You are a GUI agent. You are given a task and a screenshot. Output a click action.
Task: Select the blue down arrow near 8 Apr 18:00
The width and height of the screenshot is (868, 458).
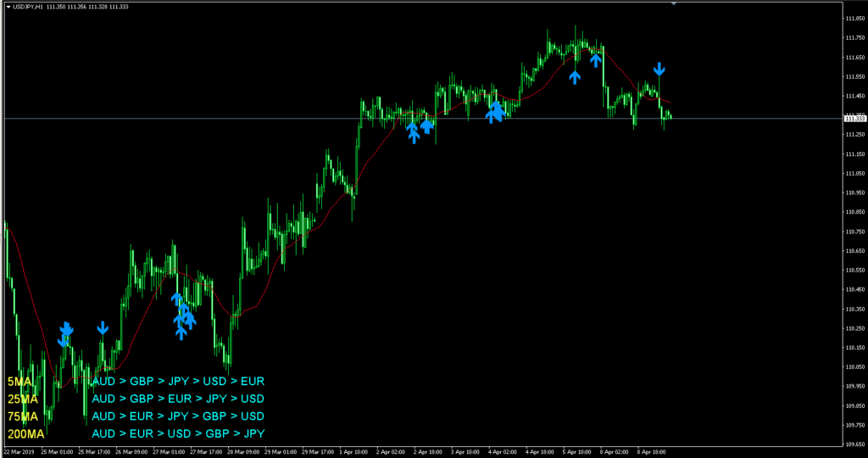[x=659, y=69]
